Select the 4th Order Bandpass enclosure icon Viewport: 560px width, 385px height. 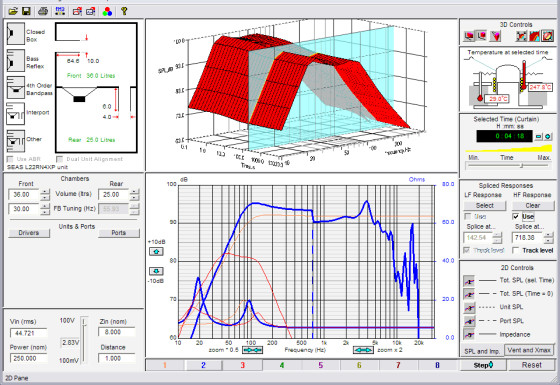pos(16,87)
